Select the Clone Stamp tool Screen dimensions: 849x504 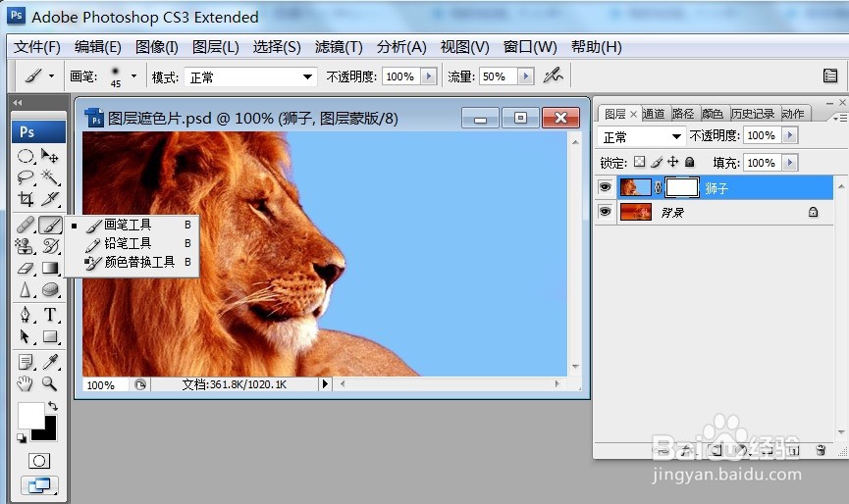click(26, 246)
